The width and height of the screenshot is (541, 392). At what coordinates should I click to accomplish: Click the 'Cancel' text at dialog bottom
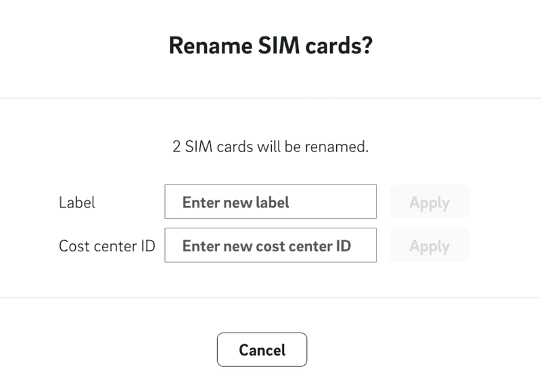click(262, 350)
